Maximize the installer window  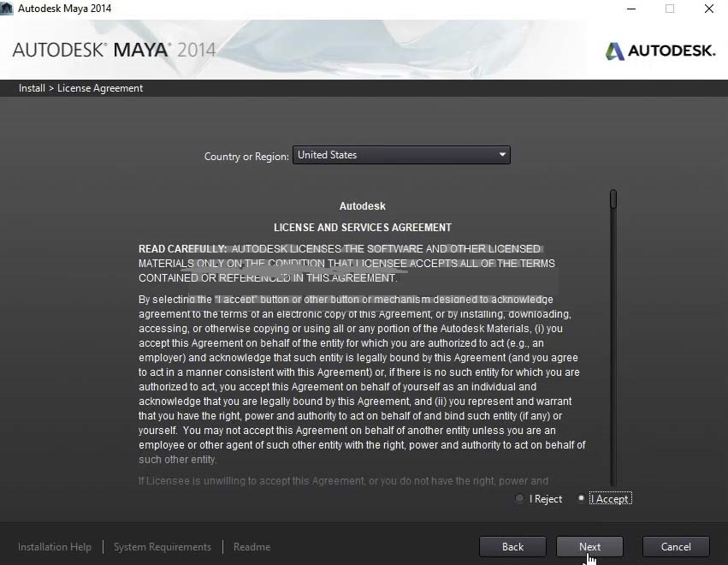(x=670, y=9)
